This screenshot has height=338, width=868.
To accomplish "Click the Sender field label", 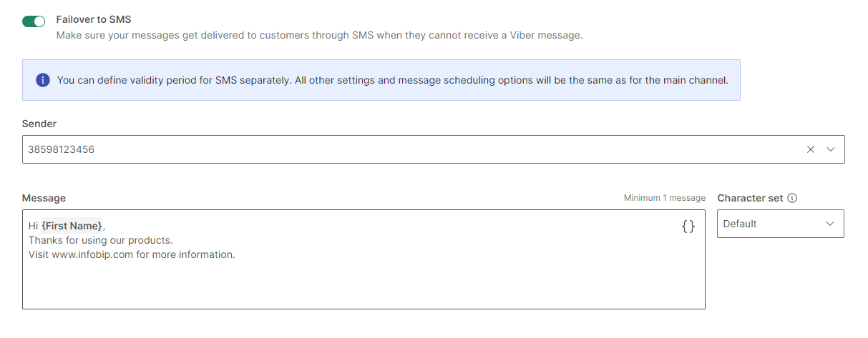I will (39, 124).
